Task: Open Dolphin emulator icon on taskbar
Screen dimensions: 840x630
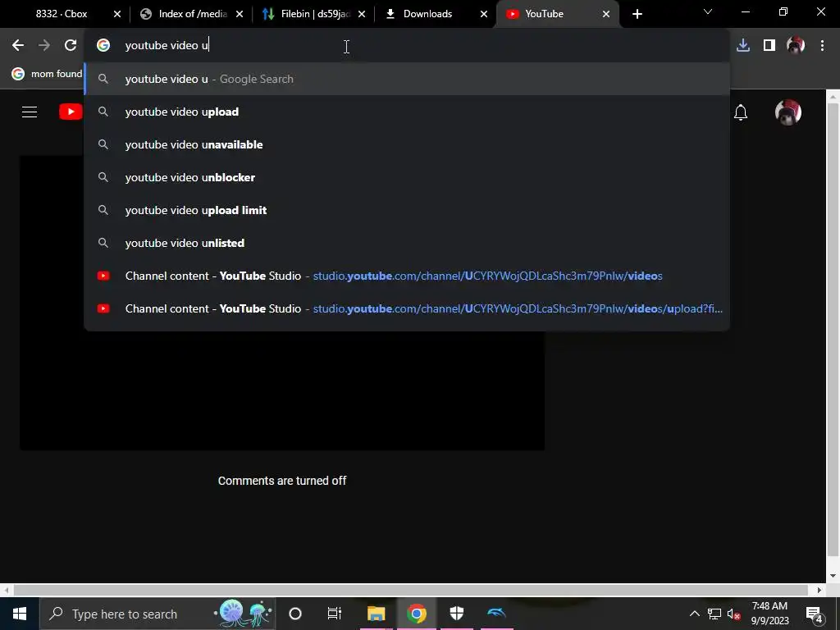Action: [496, 614]
